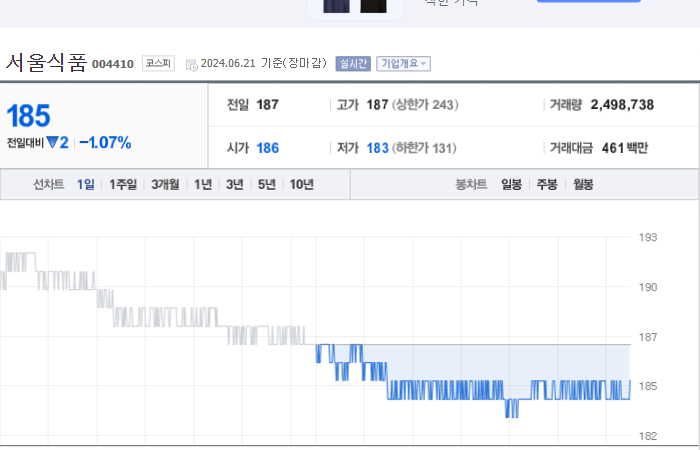Switch to the 월봉 candle chart
This screenshot has width=700, height=450.
pyautogui.click(x=583, y=184)
